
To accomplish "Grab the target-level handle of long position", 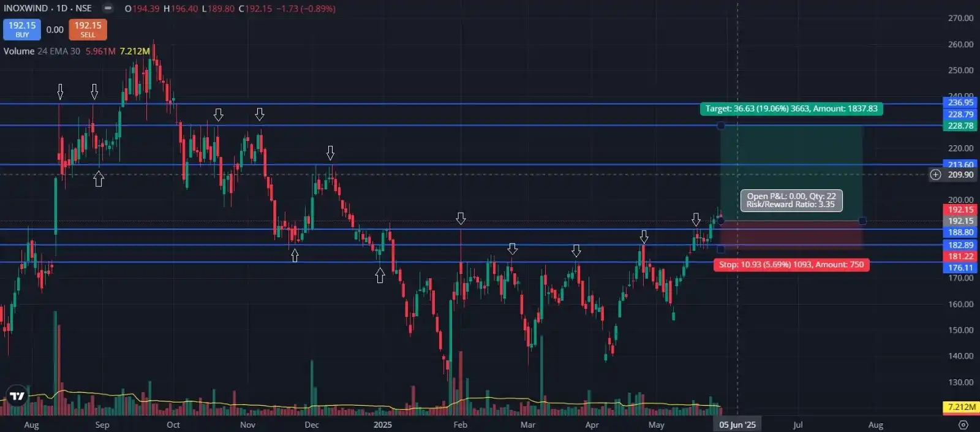I will click(x=721, y=126).
